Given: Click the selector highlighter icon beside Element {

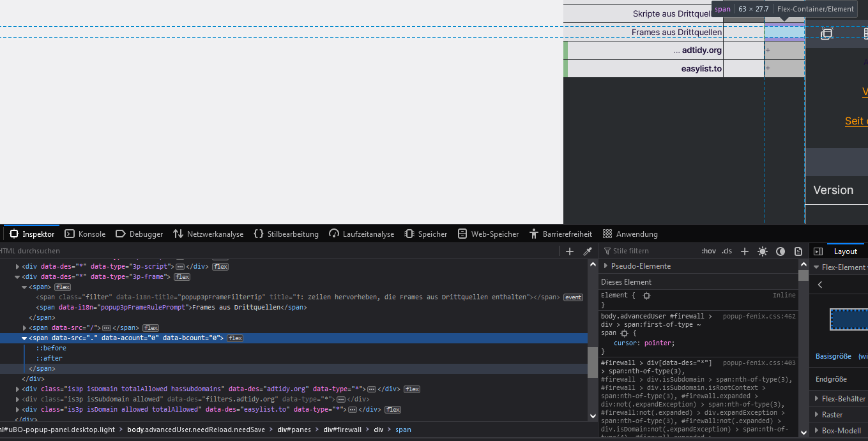Looking at the screenshot, I should click(646, 295).
